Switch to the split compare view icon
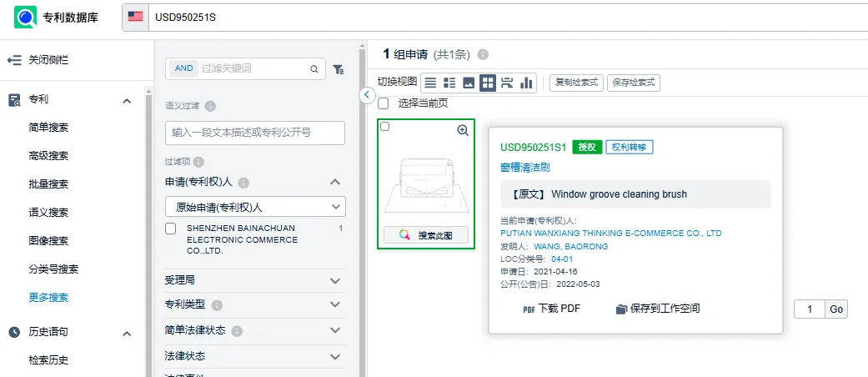The image size is (868, 377). [506, 83]
